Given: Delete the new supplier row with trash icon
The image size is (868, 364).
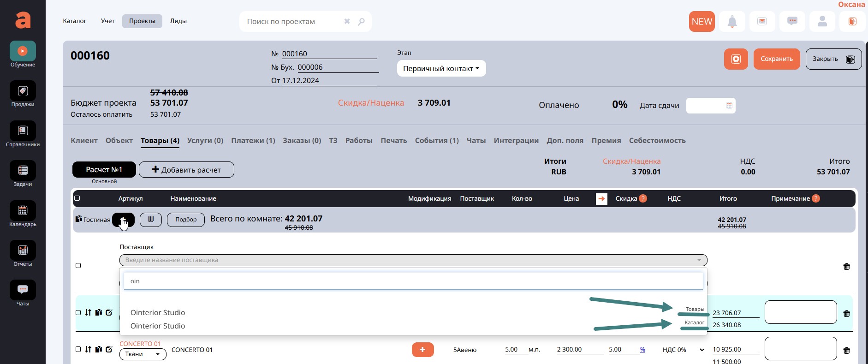Looking at the screenshot, I should [846, 267].
